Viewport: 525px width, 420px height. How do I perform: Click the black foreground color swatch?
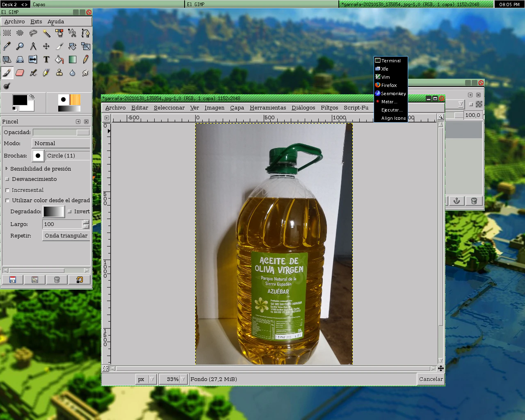[x=19, y=100]
